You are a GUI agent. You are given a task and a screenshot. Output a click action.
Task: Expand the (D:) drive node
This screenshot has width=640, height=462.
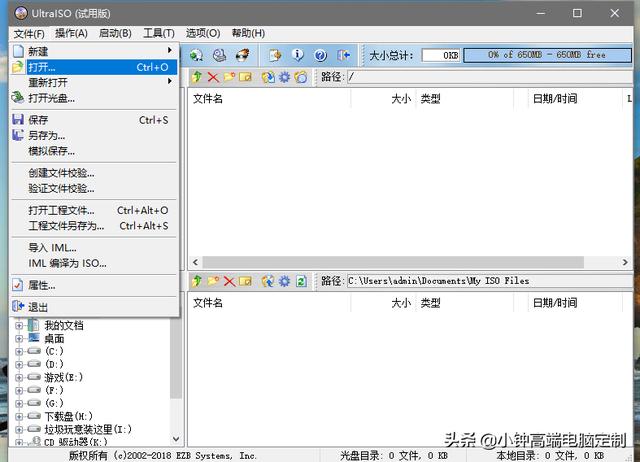point(19,364)
